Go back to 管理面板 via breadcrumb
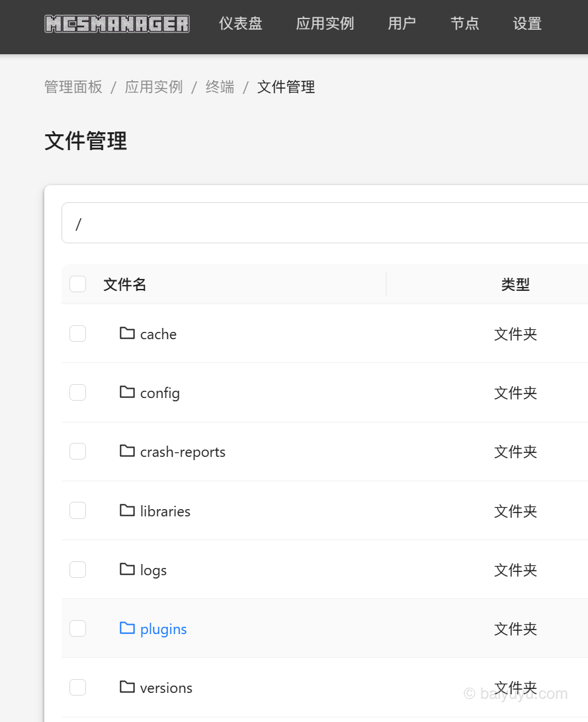The height and width of the screenshot is (722, 588). (73, 87)
